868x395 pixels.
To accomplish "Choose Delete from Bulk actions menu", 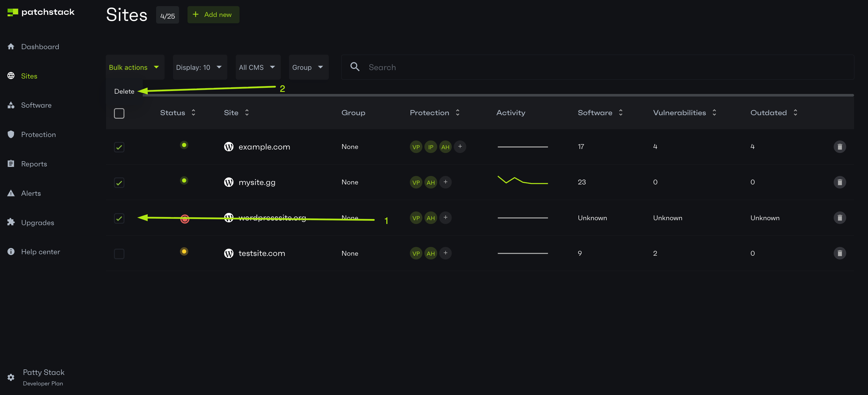I will [x=124, y=91].
